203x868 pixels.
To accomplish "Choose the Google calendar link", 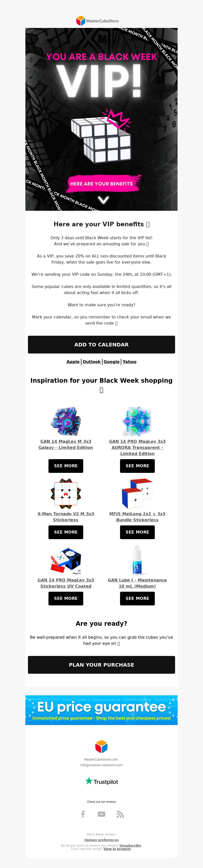I will tap(111, 362).
